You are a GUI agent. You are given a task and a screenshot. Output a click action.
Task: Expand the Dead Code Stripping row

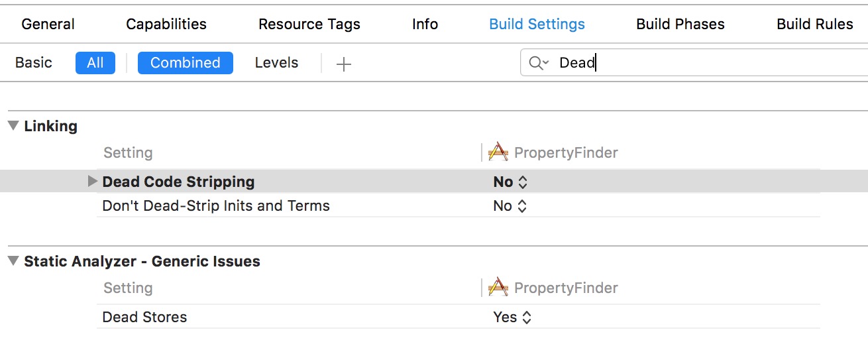pos(93,182)
